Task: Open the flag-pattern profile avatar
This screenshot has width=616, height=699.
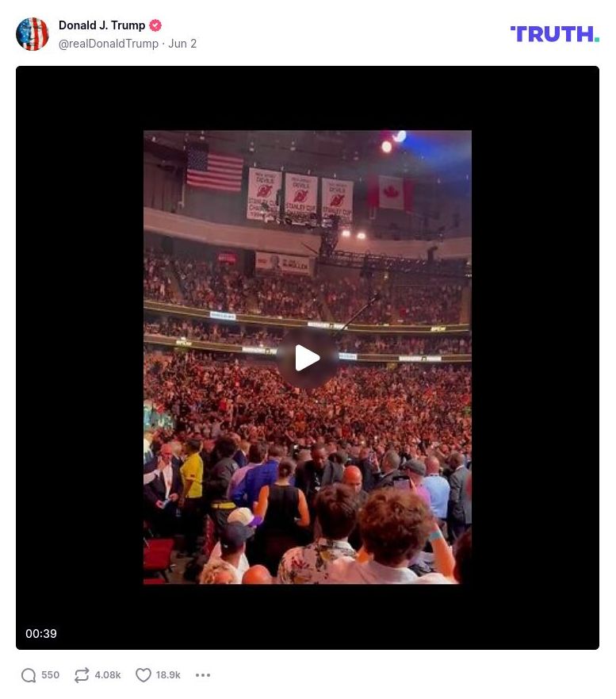Action: 32,34
